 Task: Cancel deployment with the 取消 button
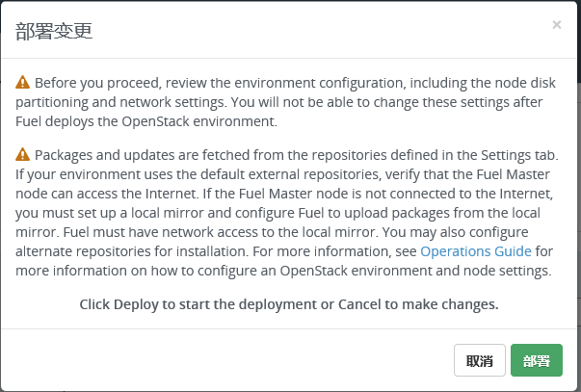pos(480,360)
